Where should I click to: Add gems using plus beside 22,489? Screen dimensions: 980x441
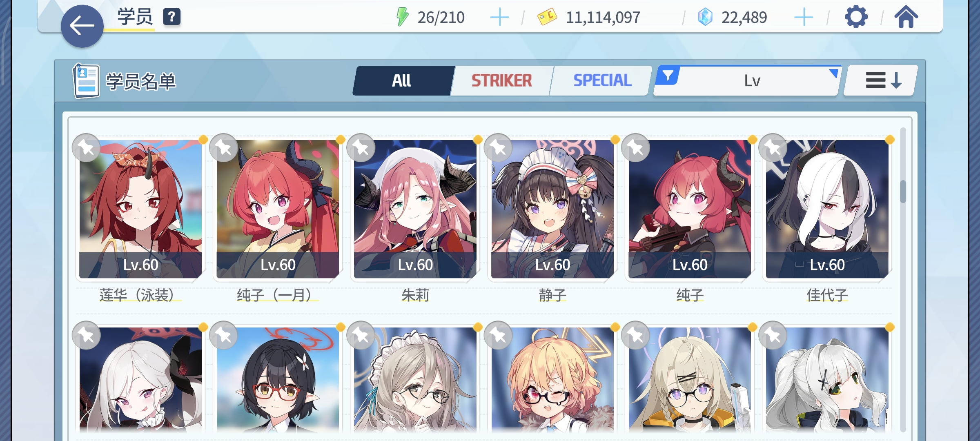(x=804, y=18)
